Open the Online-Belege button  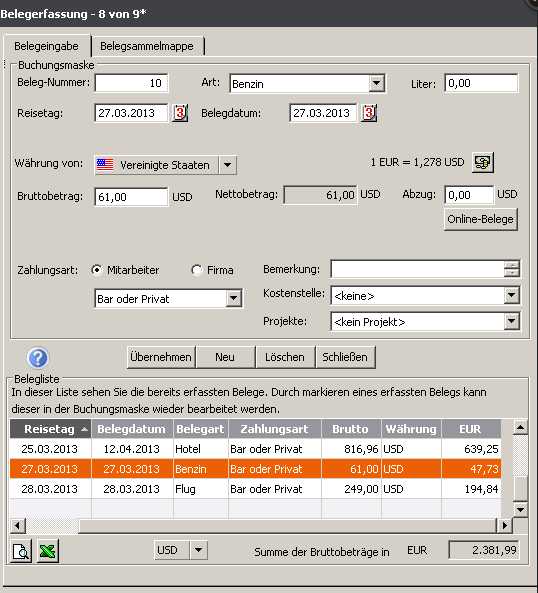click(x=480, y=219)
